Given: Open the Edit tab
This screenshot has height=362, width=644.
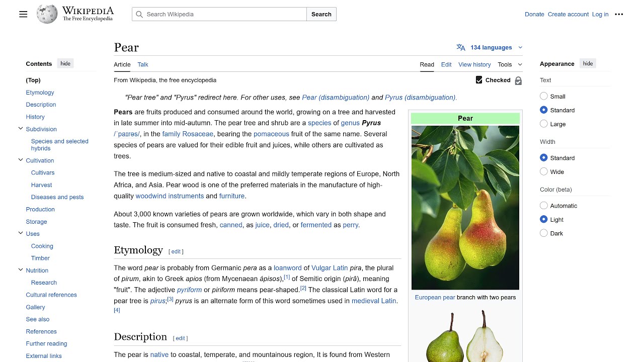Looking at the screenshot, I should click(446, 64).
